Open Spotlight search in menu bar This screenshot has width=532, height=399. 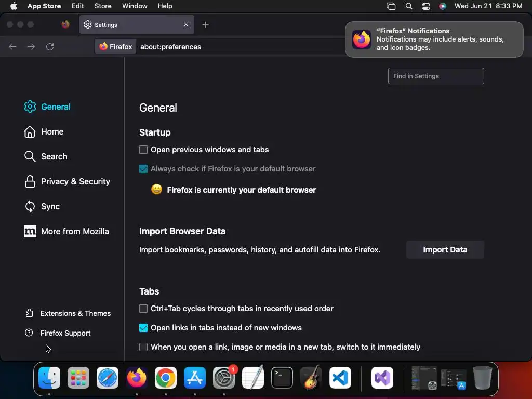[x=409, y=6]
